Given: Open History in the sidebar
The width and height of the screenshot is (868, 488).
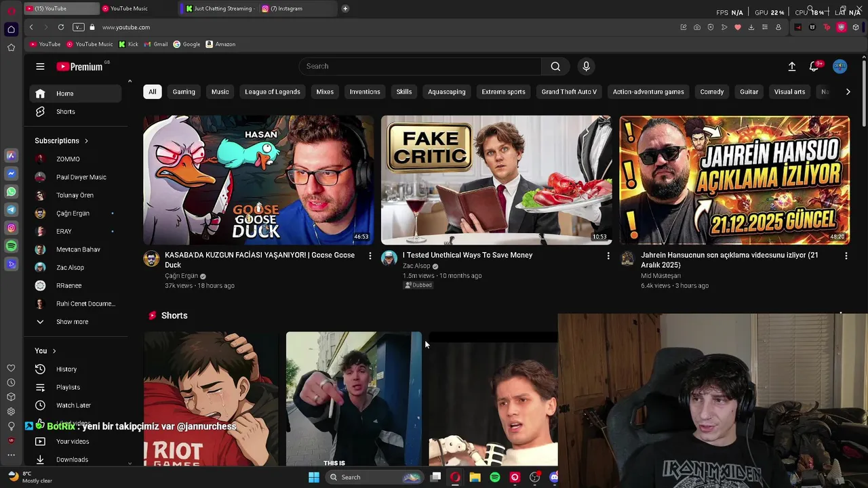Looking at the screenshot, I should pos(75,369).
